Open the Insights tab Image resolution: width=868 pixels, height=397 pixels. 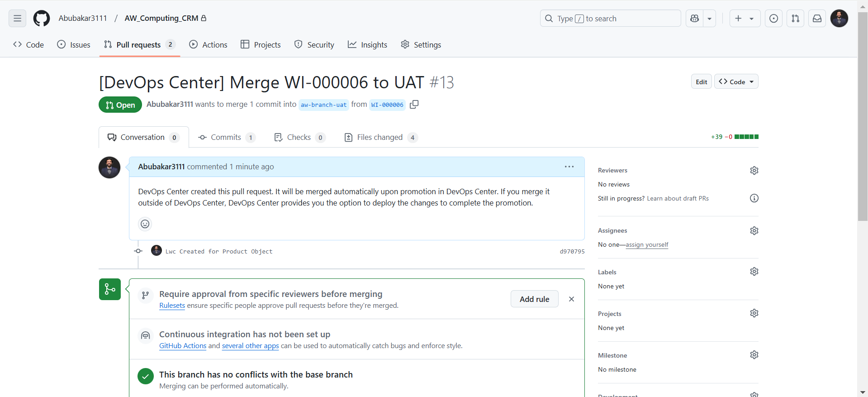coord(367,44)
